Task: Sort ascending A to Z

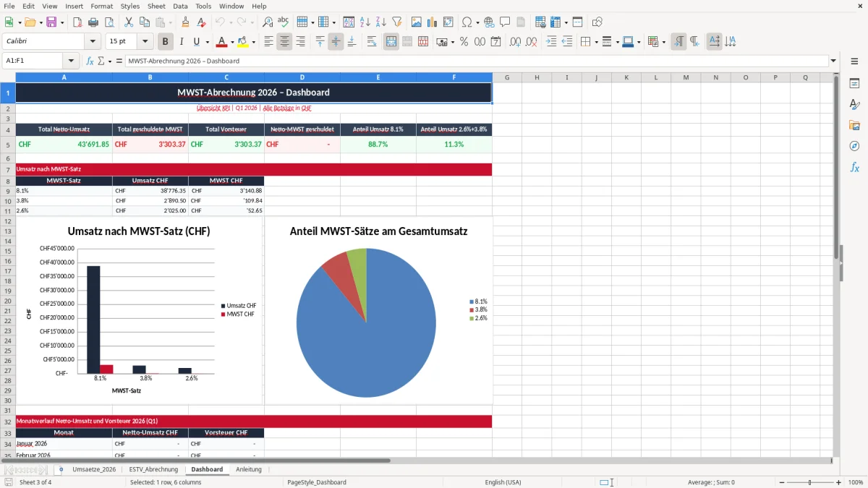Action: pos(365,22)
